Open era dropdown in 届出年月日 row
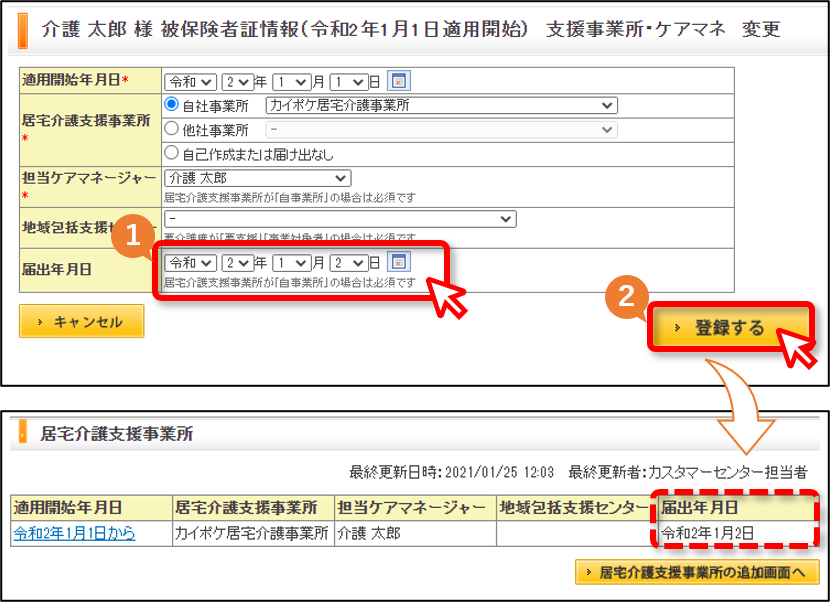 (190, 262)
